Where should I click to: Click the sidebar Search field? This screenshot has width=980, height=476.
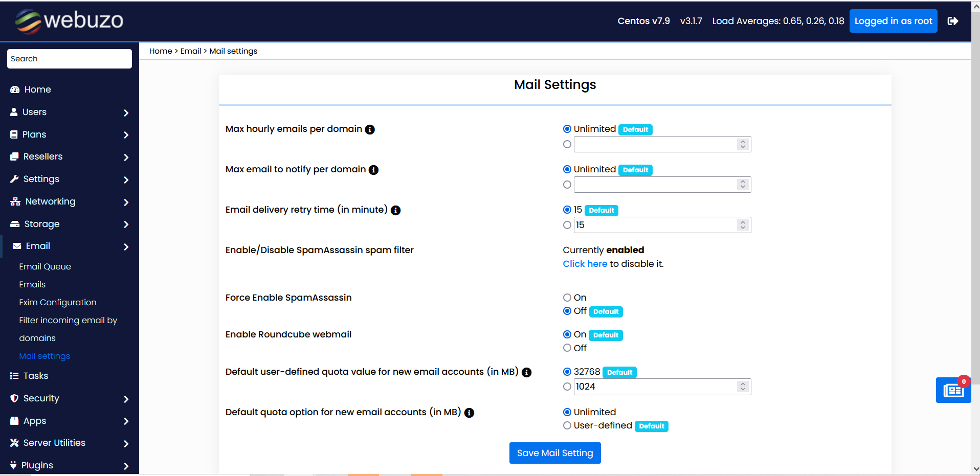[x=70, y=59]
